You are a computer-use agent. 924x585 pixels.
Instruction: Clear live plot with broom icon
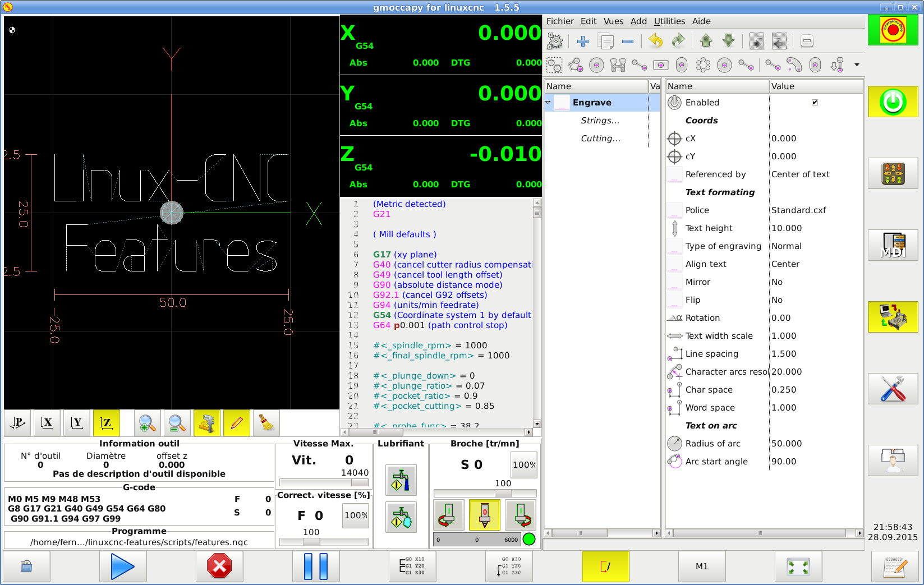266,423
